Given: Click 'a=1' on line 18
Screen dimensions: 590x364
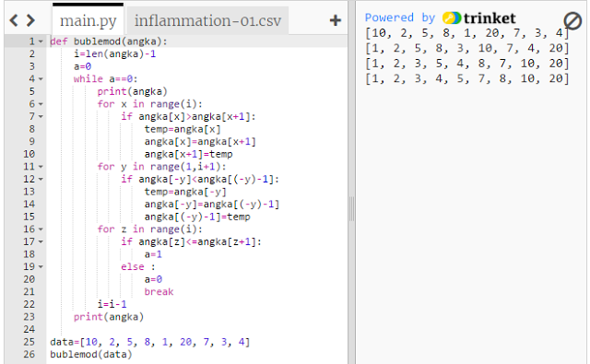Looking at the screenshot, I should click(x=153, y=254).
